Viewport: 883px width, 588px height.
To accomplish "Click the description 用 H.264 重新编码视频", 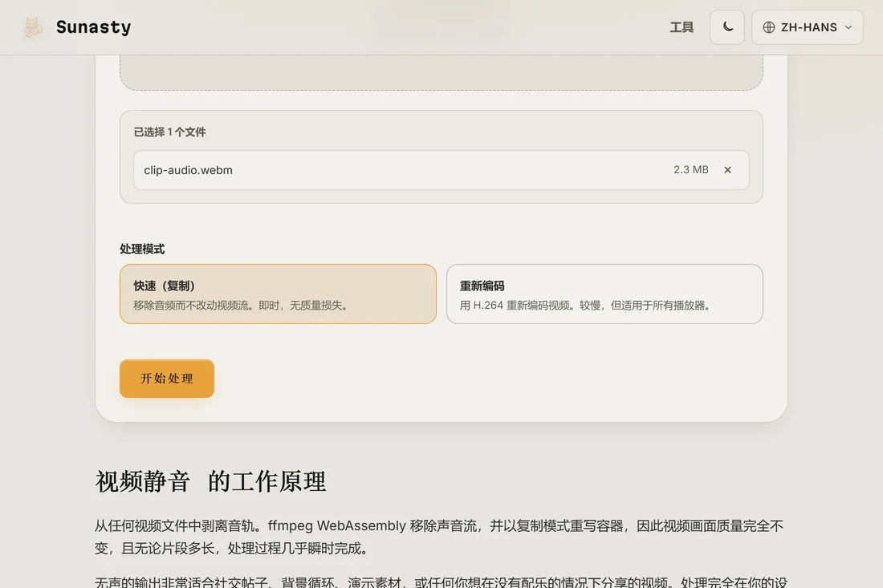I will click(586, 306).
